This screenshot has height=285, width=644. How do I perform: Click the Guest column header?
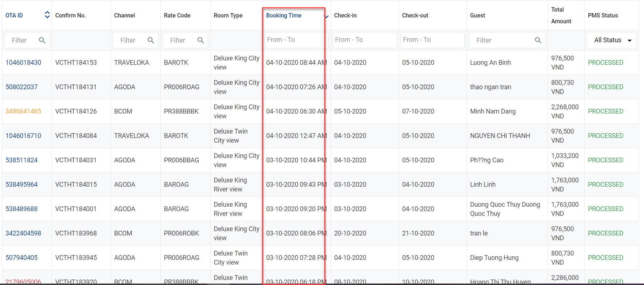pos(477,15)
